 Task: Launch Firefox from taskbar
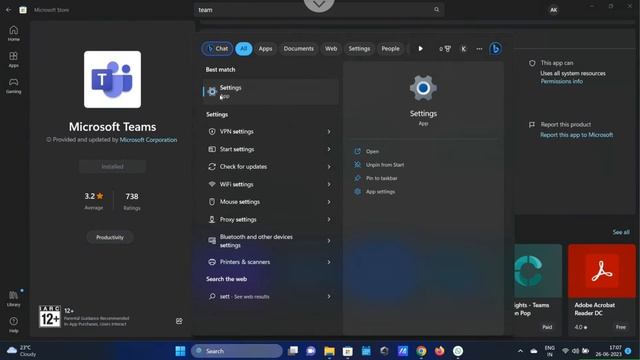[x=439, y=351]
